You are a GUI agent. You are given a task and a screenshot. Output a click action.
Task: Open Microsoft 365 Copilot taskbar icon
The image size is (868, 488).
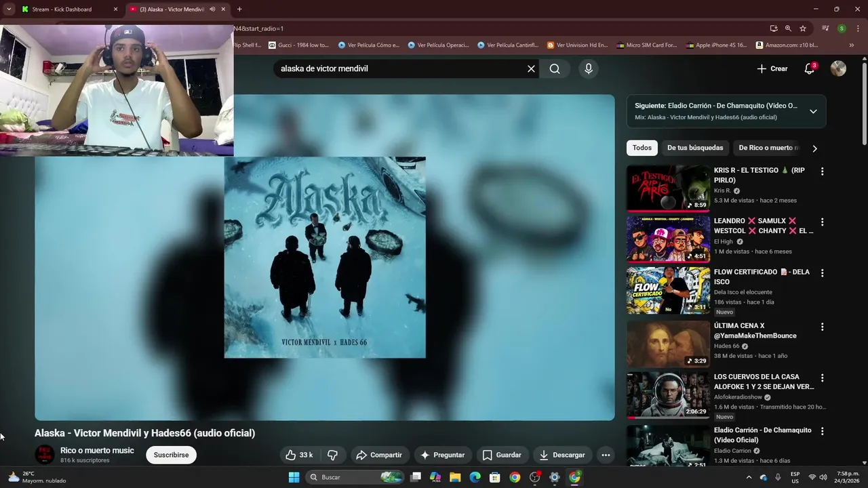tap(435, 477)
